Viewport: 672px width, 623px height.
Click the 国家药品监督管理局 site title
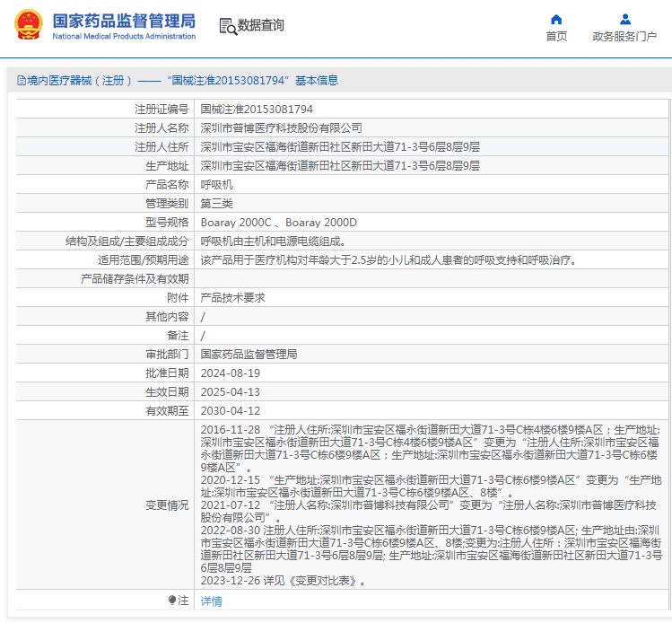(x=123, y=20)
